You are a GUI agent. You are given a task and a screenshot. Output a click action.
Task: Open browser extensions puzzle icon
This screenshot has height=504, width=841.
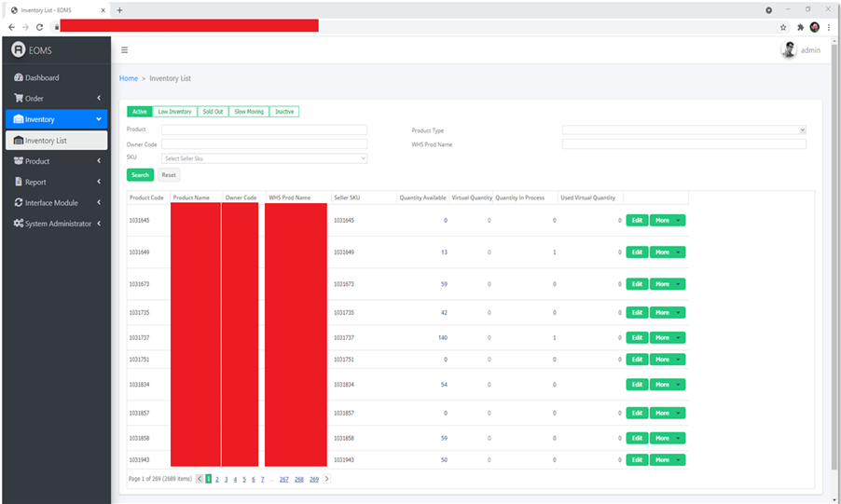[x=800, y=27]
